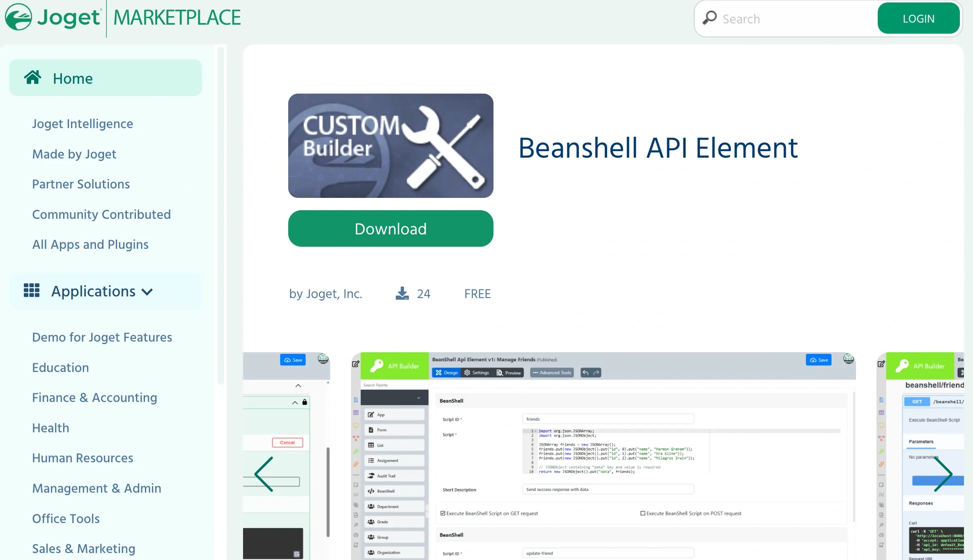Click the LOGIN button
This screenshot has width=973, height=560.
coord(918,18)
